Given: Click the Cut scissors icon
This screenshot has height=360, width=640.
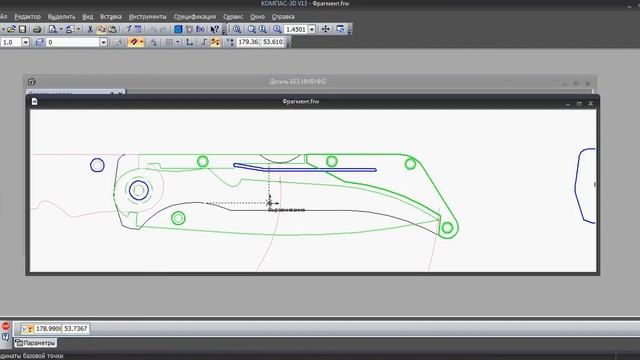Looking at the screenshot, I should pyautogui.click(x=90, y=29).
